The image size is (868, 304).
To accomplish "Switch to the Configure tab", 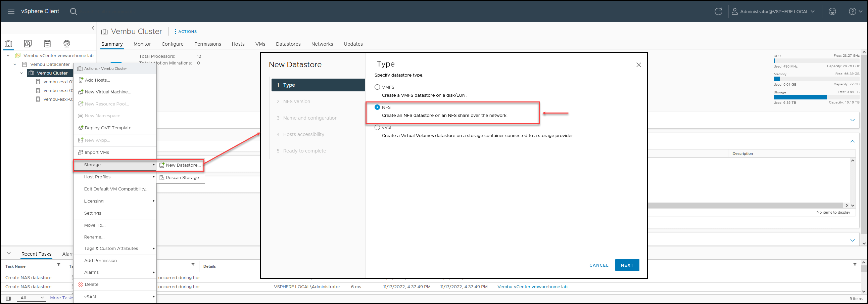I will coord(173,44).
